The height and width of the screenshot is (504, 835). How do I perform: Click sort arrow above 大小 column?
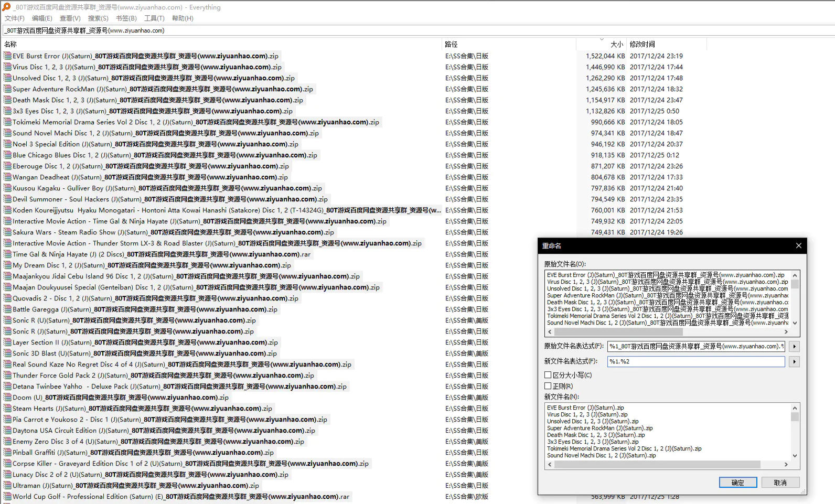tap(601, 39)
